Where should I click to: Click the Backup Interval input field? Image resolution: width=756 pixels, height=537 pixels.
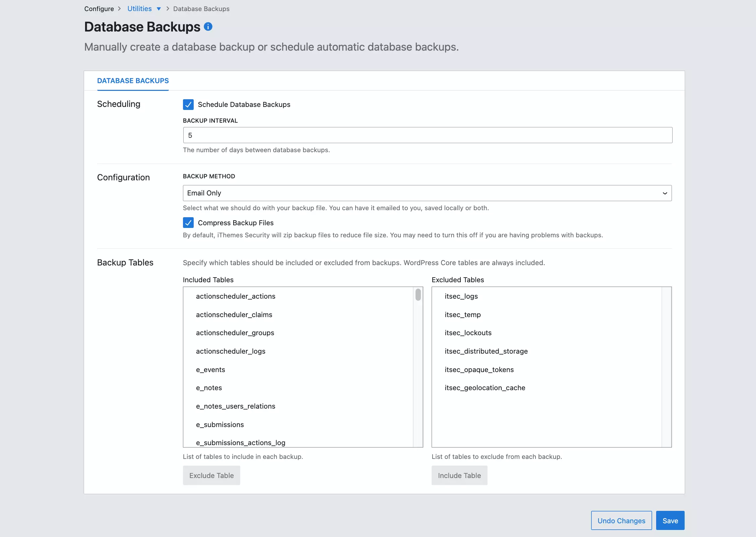[427, 135]
